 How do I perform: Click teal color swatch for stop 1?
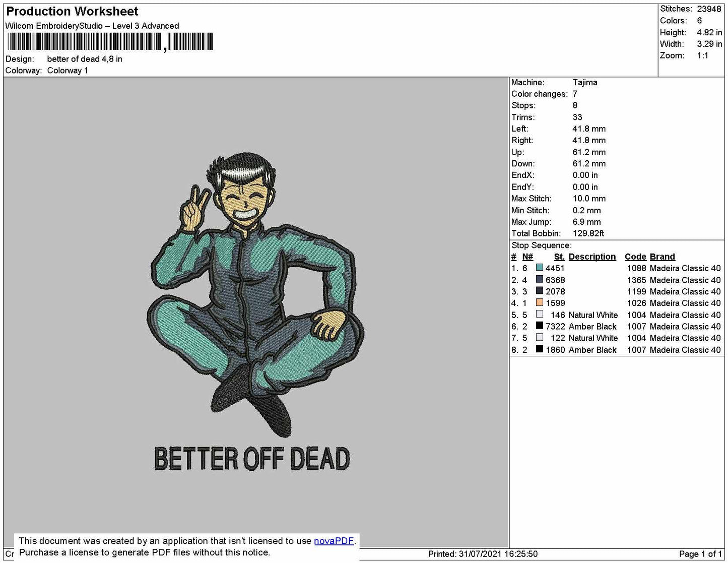pos(540,268)
